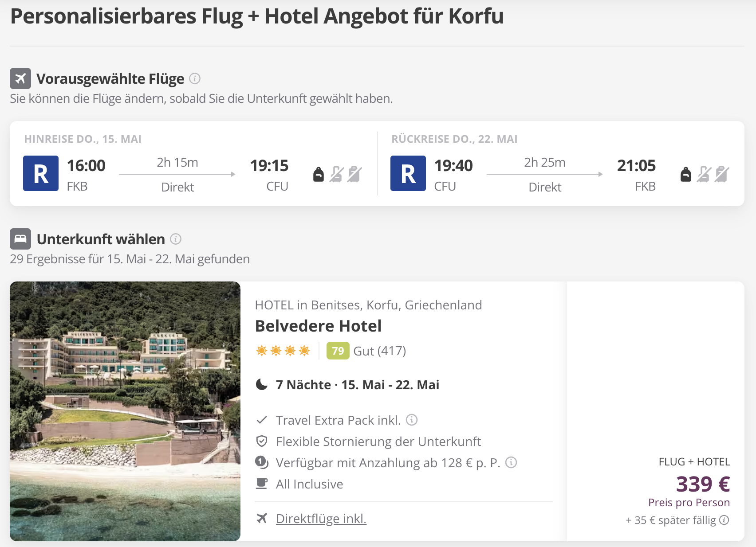Click the 79 rating score badge

point(338,351)
